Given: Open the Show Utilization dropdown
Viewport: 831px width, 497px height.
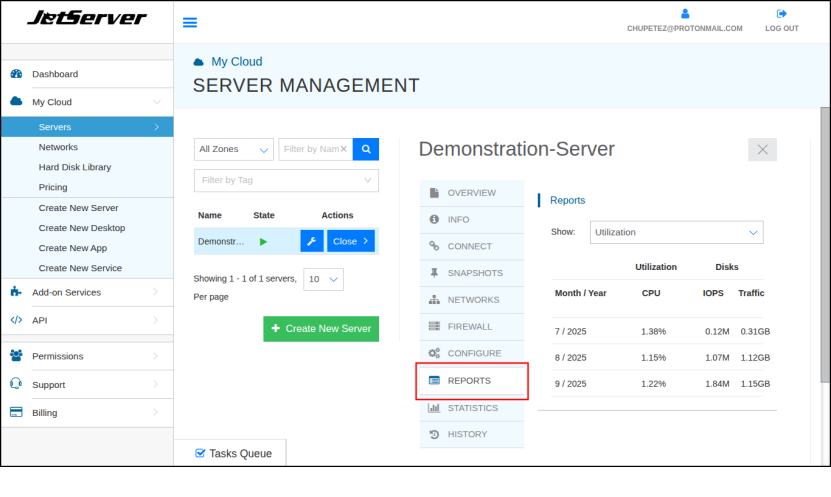Looking at the screenshot, I should [x=676, y=232].
